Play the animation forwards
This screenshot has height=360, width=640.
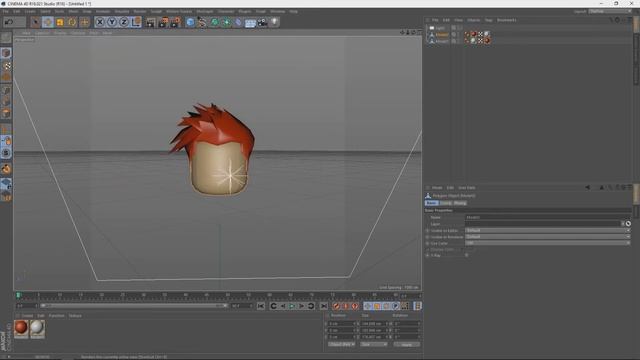tap(292, 306)
